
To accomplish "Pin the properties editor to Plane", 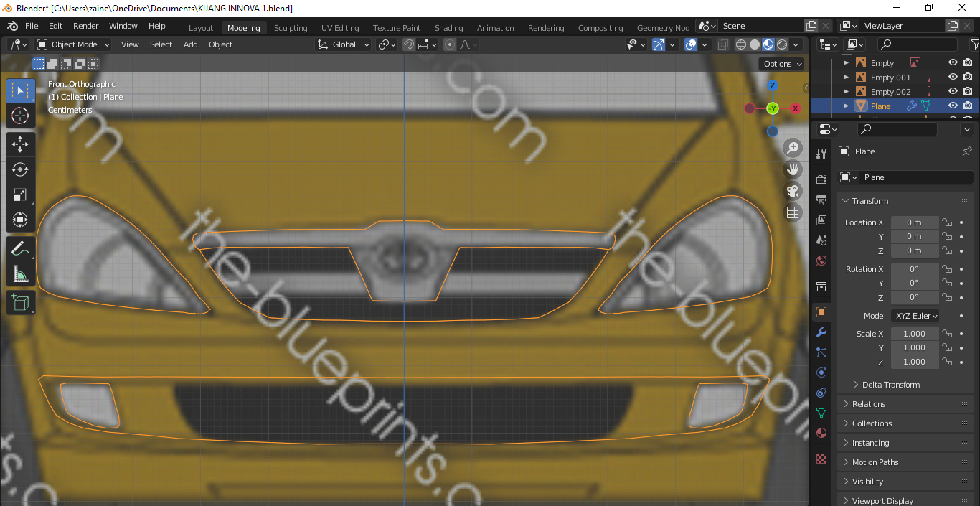I will click(966, 151).
